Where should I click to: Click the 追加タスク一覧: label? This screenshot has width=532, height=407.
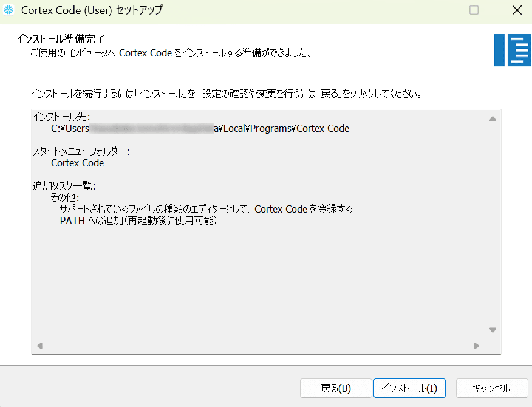coord(64,186)
